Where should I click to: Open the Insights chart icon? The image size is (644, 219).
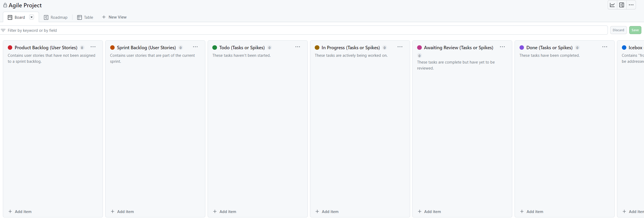tap(612, 5)
